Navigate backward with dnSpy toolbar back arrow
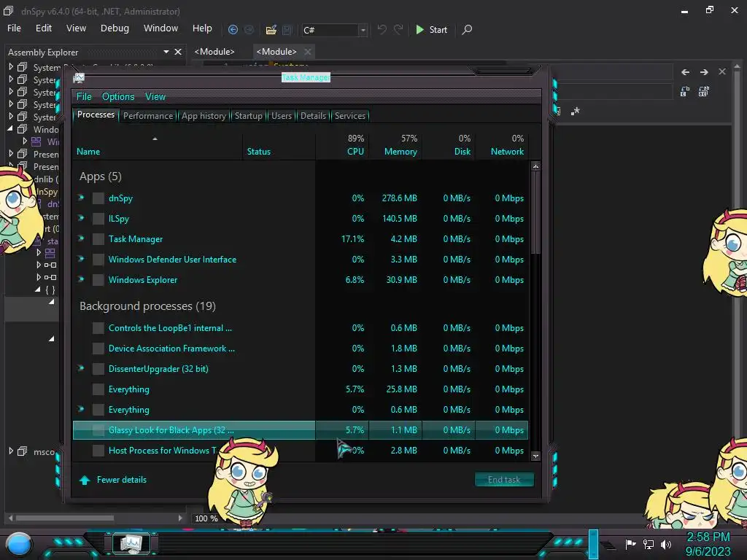The height and width of the screenshot is (560, 747). click(233, 29)
